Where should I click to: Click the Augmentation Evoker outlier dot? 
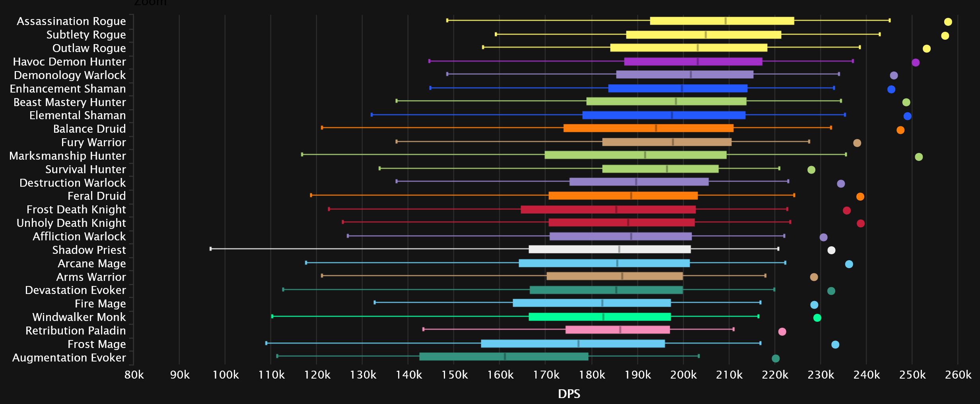click(x=776, y=359)
